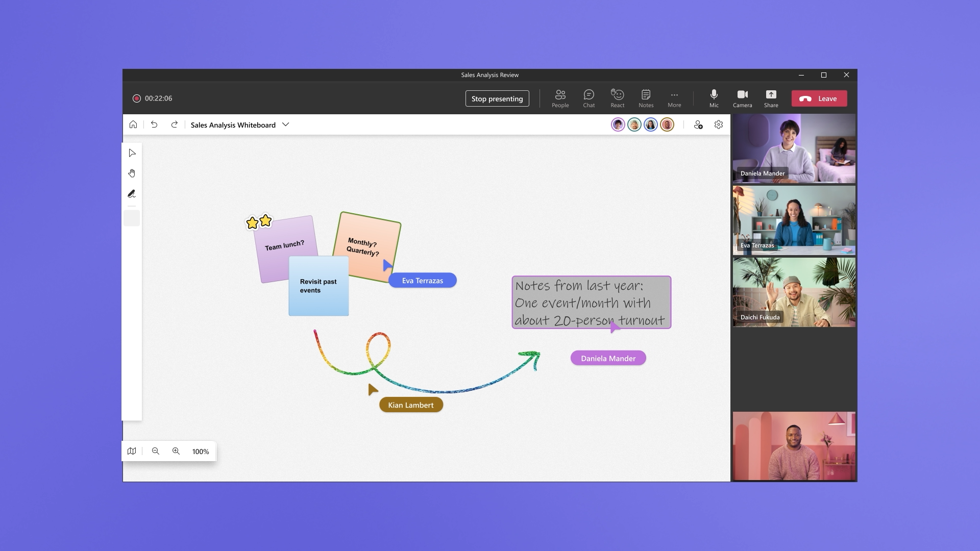Select the Revisit past events note
Screen dimensions: 980x551
318,286
